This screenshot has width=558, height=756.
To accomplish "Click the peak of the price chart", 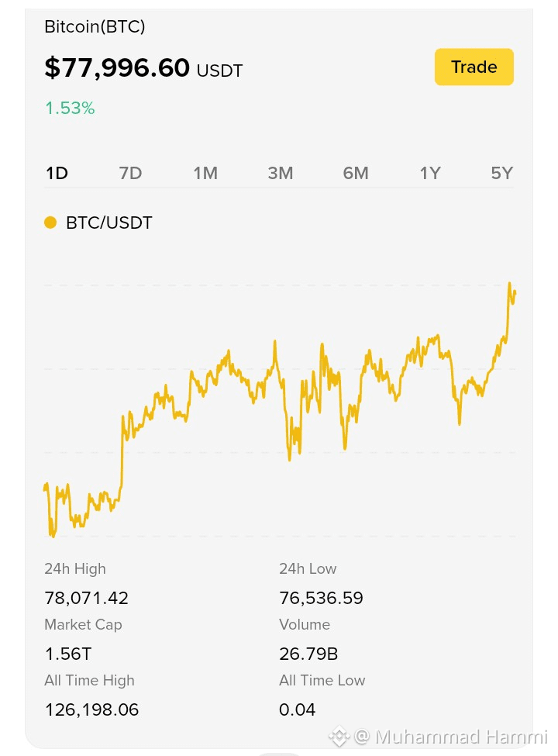I will pos(510,285).
